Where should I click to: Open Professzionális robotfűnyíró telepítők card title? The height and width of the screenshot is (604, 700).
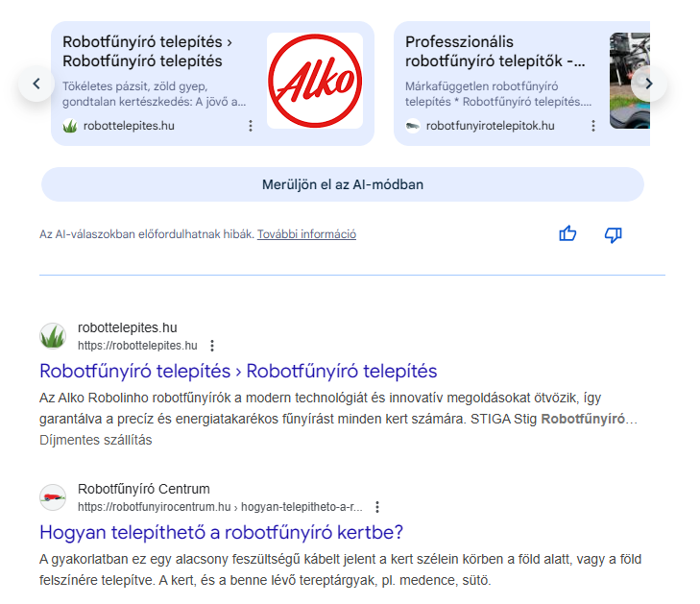[x=495, y=51]
